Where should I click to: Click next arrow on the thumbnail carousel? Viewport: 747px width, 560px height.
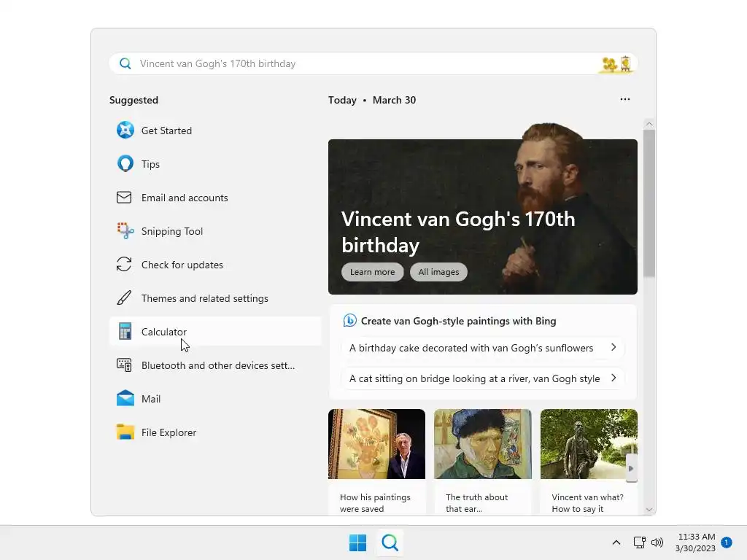(x=631, y=468)
